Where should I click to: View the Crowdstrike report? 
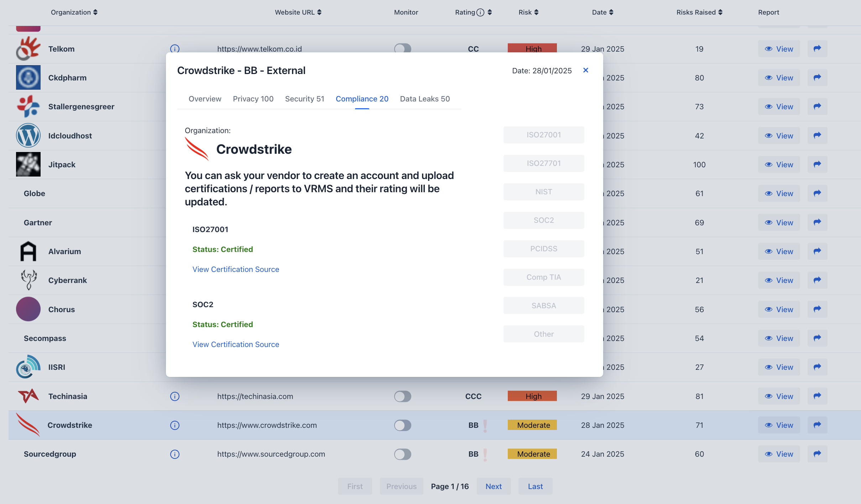(779, 425)
